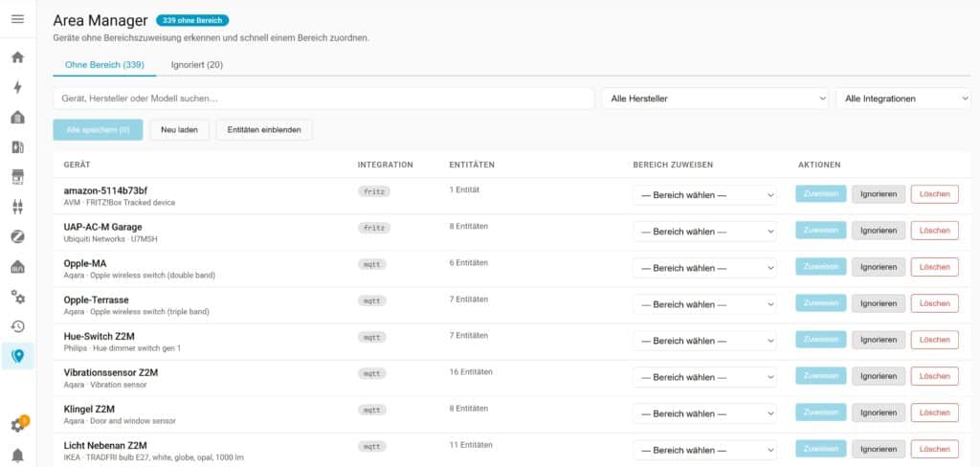980x467 pixels.
Task: Select the Ohne Bereich (339) tab
Action: coord(104,65)
